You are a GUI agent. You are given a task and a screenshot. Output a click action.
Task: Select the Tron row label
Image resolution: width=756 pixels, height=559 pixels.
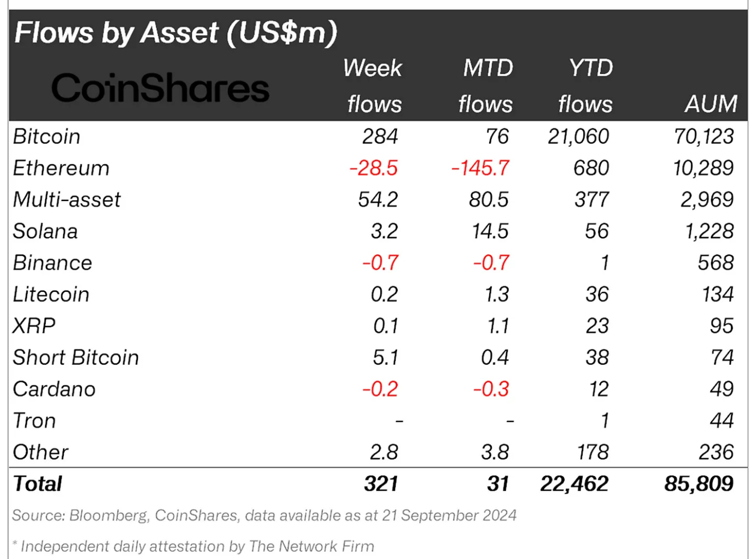coord(34,420)
